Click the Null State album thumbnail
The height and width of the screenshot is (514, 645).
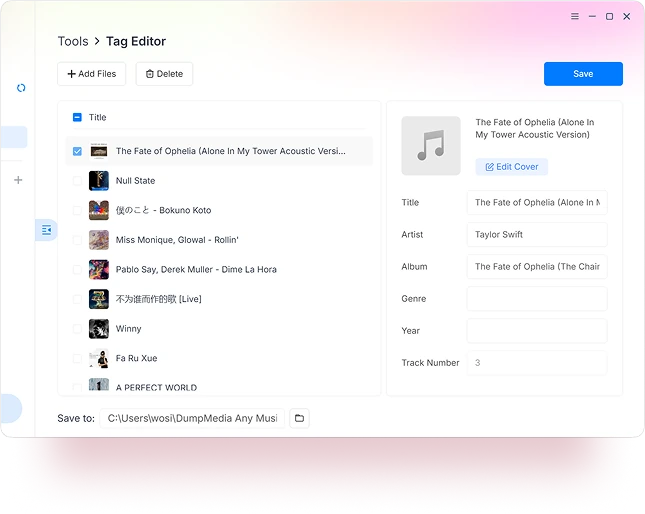[98, 181]
